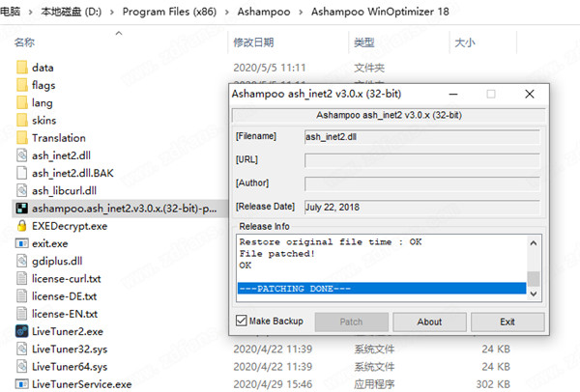
Task: Open the About dialog of the patcher
Action: 429,322
